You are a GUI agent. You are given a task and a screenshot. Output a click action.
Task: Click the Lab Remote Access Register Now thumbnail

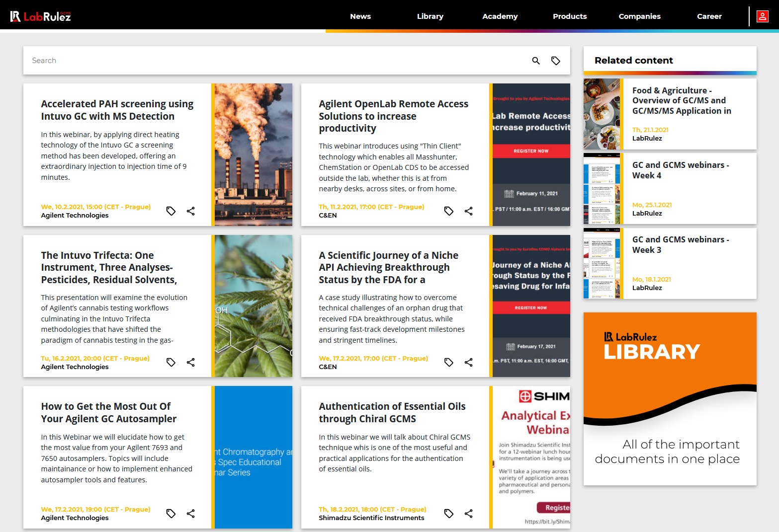coord(531,154)
